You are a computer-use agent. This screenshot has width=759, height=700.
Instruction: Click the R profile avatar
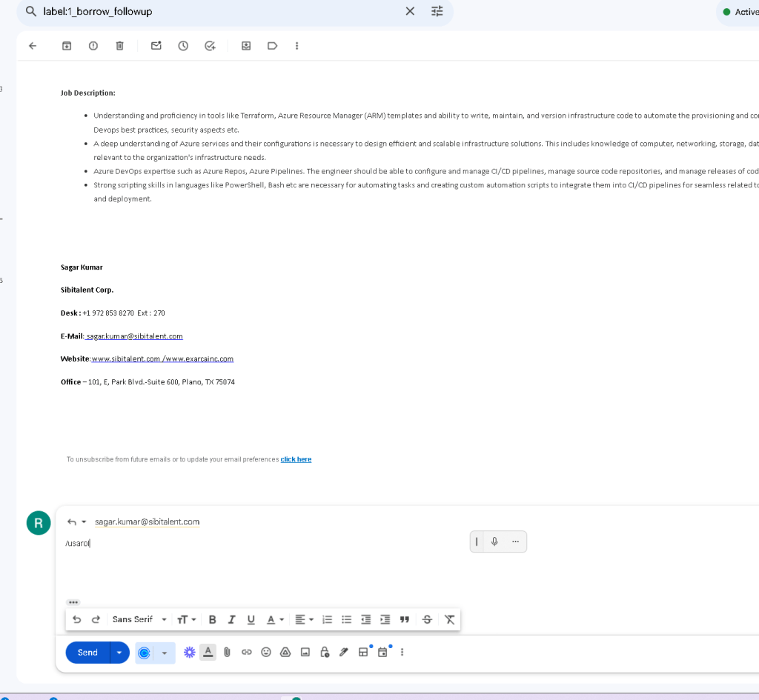(x=39, y=523)
